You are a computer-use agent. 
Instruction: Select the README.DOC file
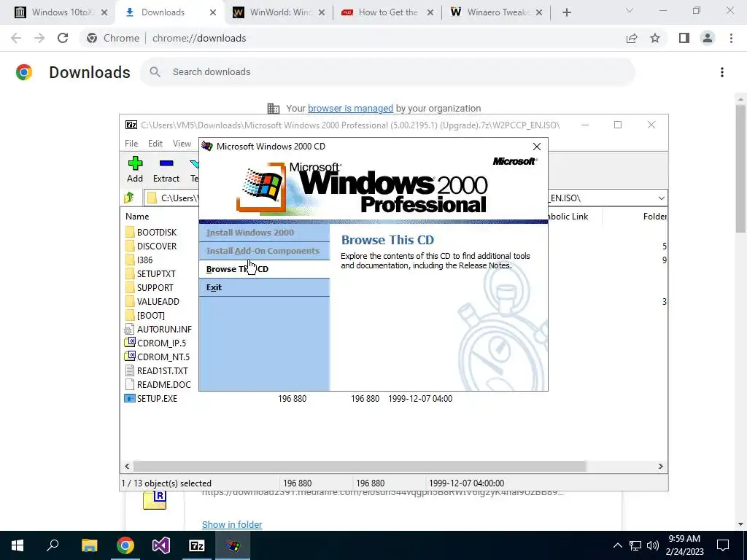[x=158, y=384]
